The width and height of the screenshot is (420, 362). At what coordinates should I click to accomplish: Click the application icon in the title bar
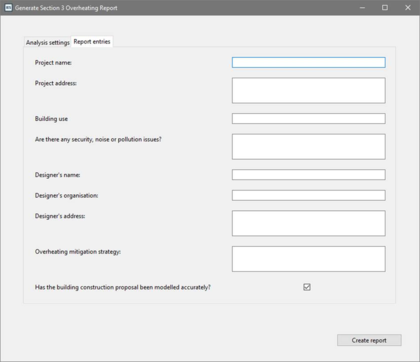tap(8, 8)
